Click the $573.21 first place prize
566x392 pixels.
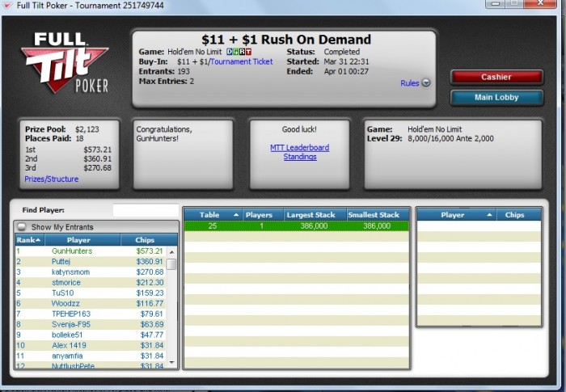[98, 150]
